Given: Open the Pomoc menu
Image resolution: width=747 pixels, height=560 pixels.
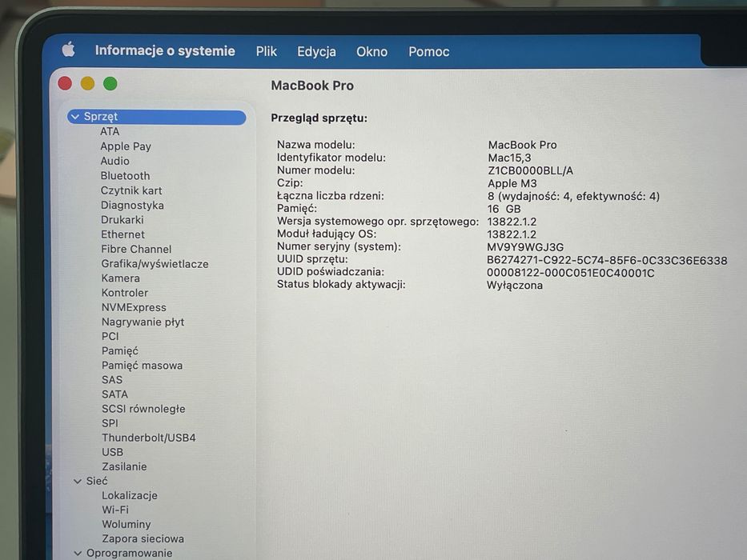Looking at the screenshot, I should (x=429, y=52).
